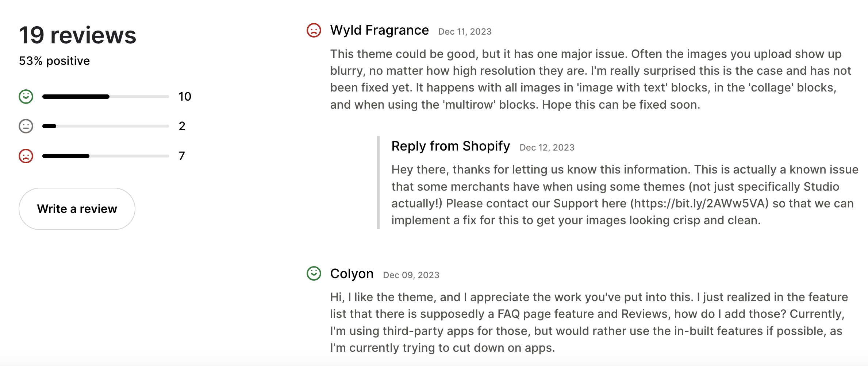
Task: Select the neutral face rating filter
Action: [26, 126]
